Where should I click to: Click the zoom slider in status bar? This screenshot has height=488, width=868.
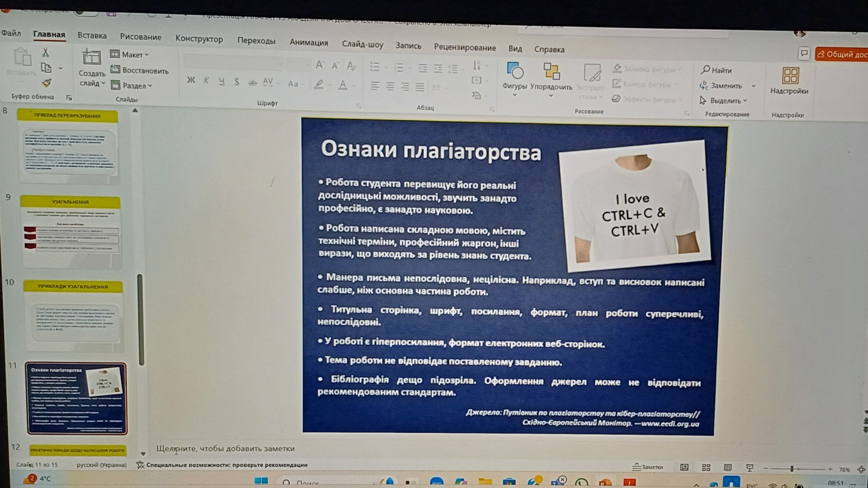tap(792, 469)
